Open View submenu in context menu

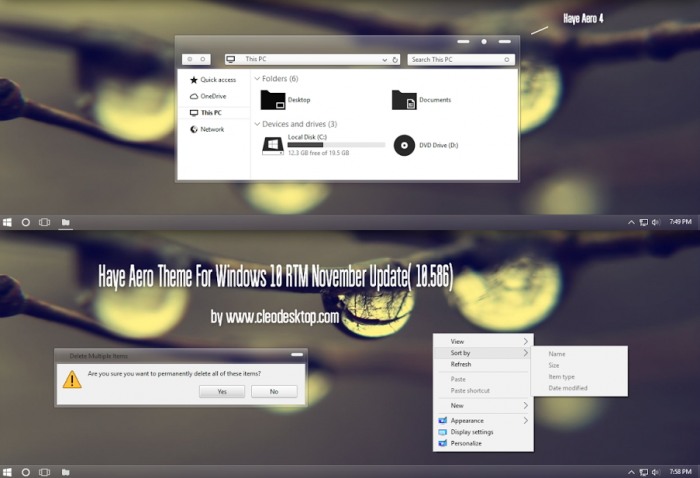point(483,341)
